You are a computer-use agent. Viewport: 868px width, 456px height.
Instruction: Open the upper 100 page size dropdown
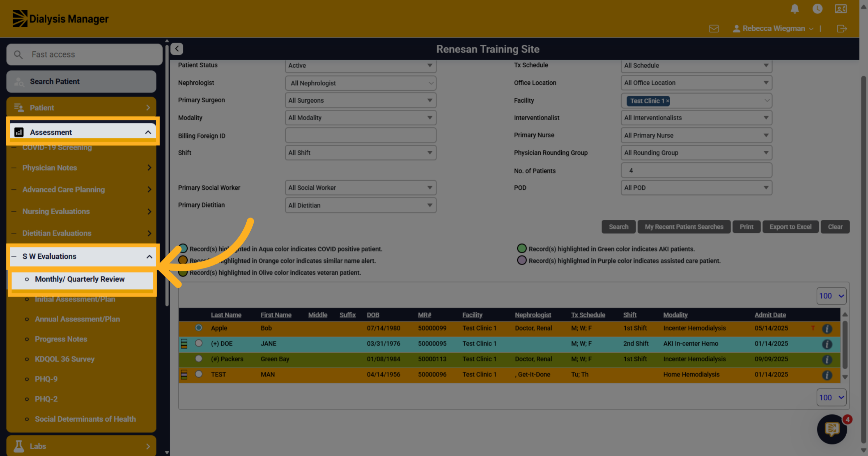[x=831, y=296]
